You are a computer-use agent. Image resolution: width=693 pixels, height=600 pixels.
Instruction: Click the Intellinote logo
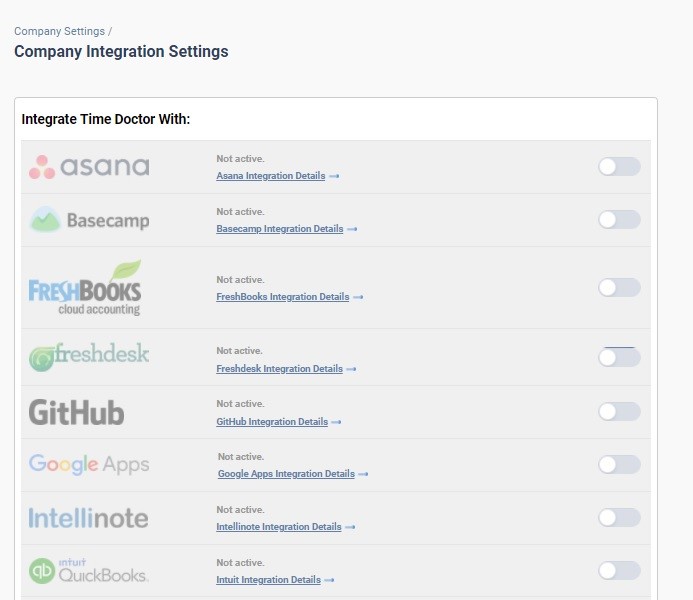(88, 518)
